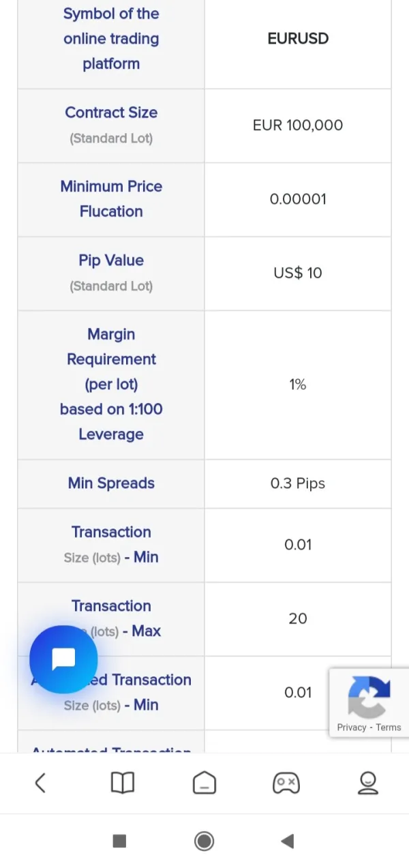Open the user profile icon
Viewport: 409px width, 868px height.
pos(367,783)
